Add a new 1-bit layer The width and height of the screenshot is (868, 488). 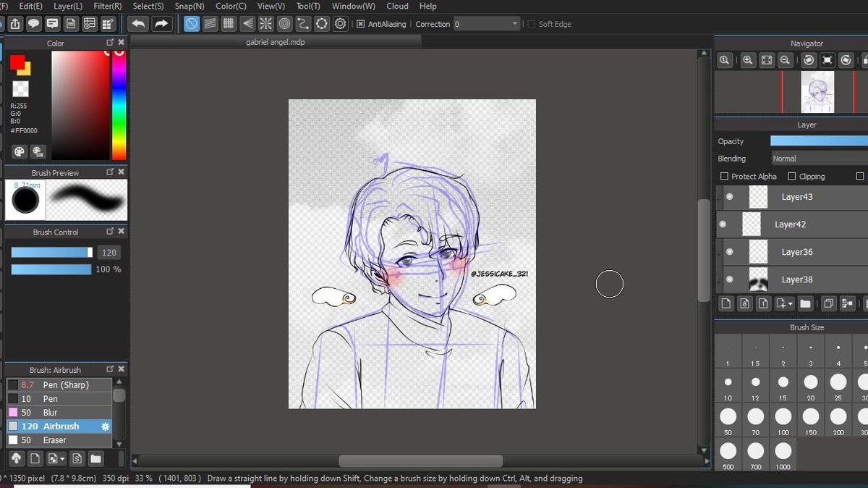(762, 304)
